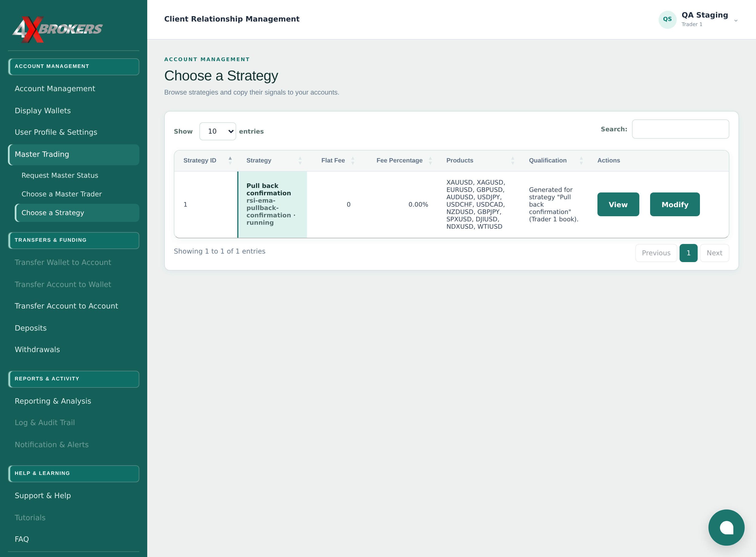Sort by Strategy column arrows

coord(300,160)
